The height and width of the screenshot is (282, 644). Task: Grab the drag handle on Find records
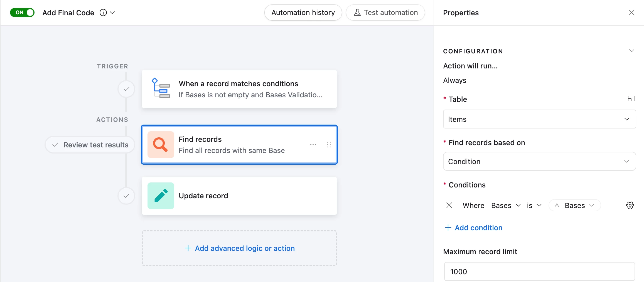[x=329, y=145]
